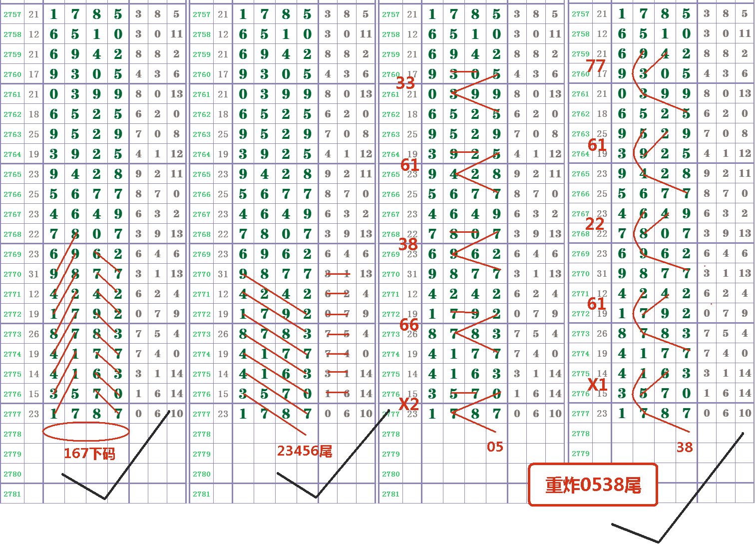The image size is (756, 548).
Task: Click sum value 12 in row 2771, third chart
Action: coord(412,294)
